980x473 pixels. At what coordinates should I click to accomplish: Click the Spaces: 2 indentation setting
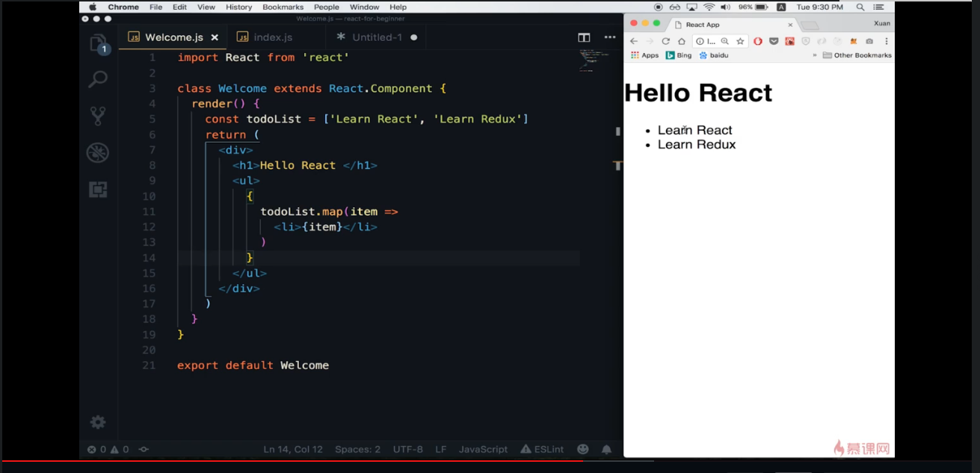pos(357,449)
